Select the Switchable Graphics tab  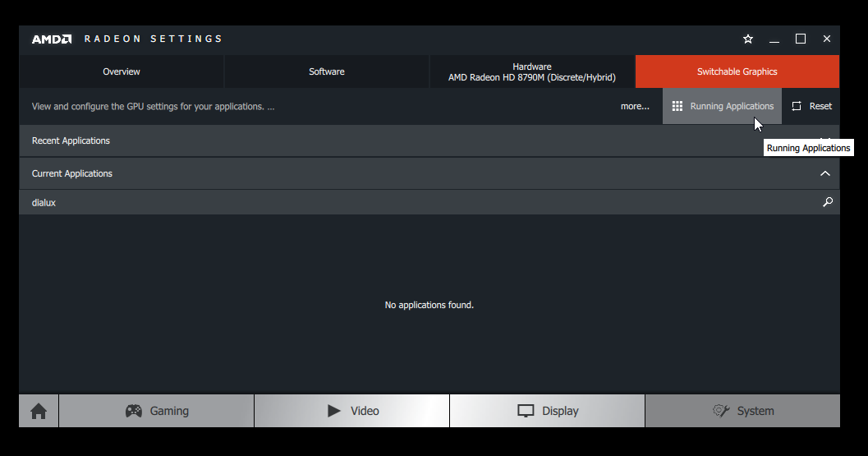click(x=737, y=71)
